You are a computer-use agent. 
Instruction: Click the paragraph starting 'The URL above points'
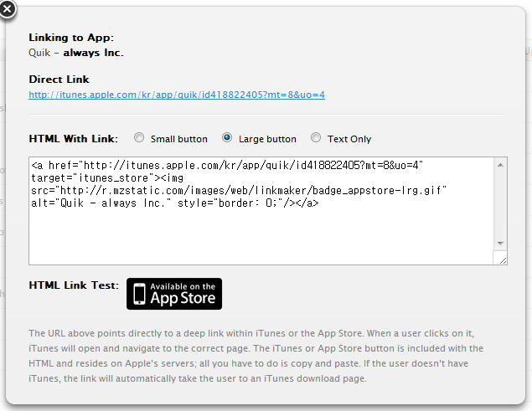click(256, 356)
